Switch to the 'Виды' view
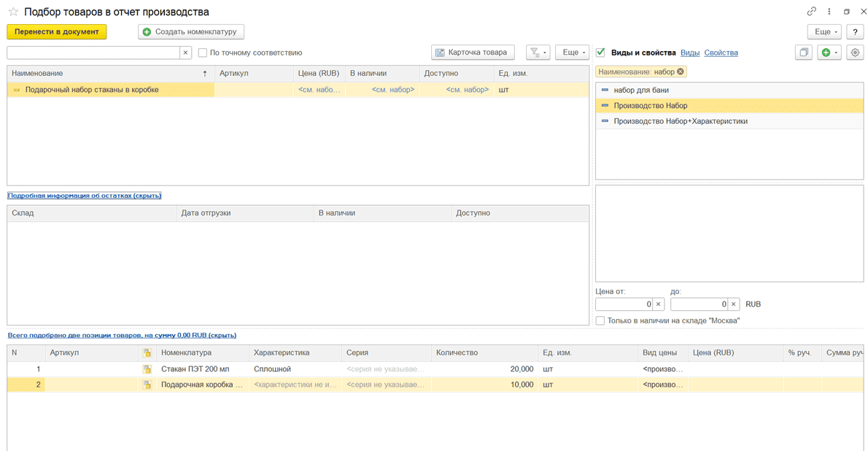 coord(689,53)
